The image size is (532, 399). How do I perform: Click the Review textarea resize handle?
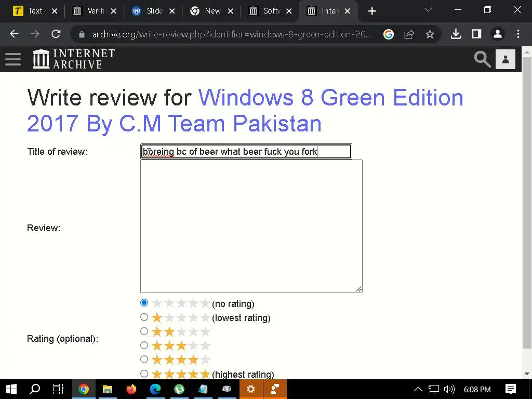(x=358, y=289)
